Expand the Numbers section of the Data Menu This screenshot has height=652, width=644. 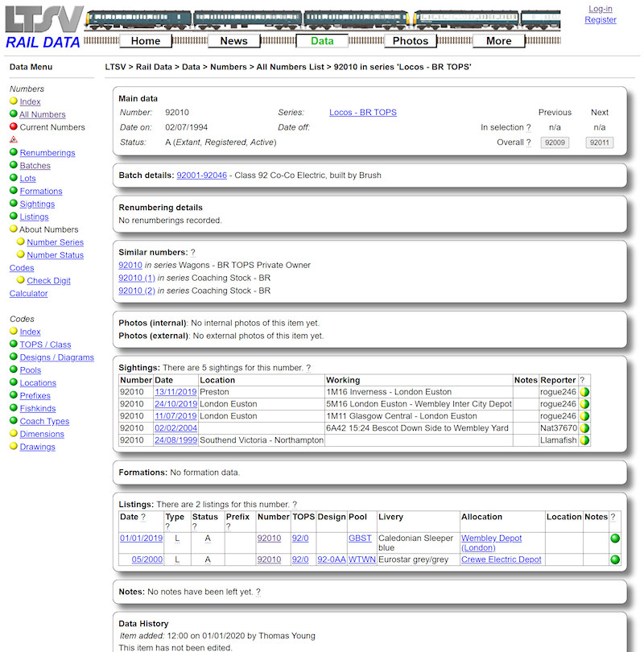coord(27,89)
